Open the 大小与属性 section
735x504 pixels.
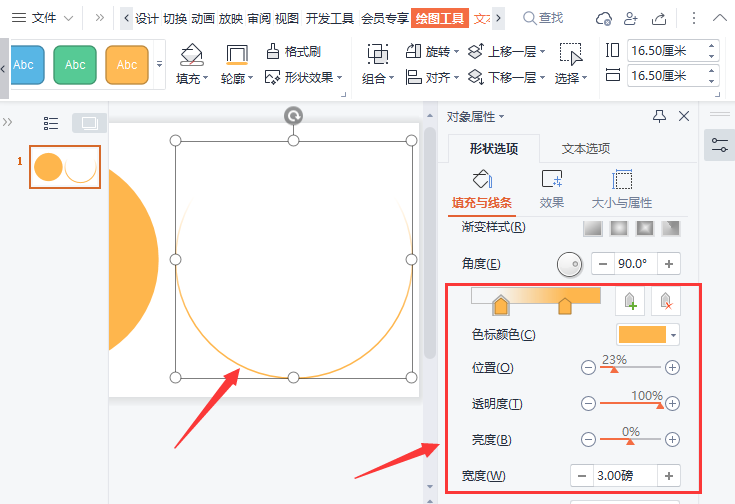pyautogui.click(x=622, y=190)
